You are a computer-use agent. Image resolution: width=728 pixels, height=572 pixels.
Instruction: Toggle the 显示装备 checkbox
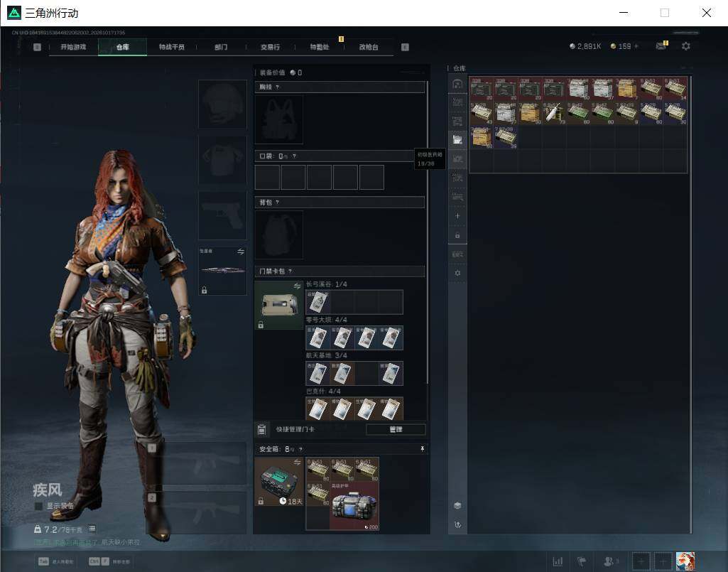(38, 506)
